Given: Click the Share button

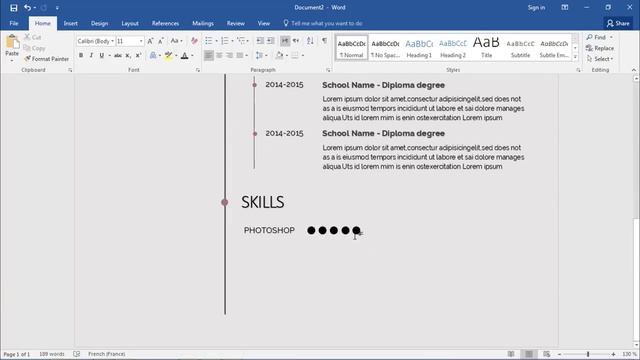Looking at the screenshot, I should (618, 24).
